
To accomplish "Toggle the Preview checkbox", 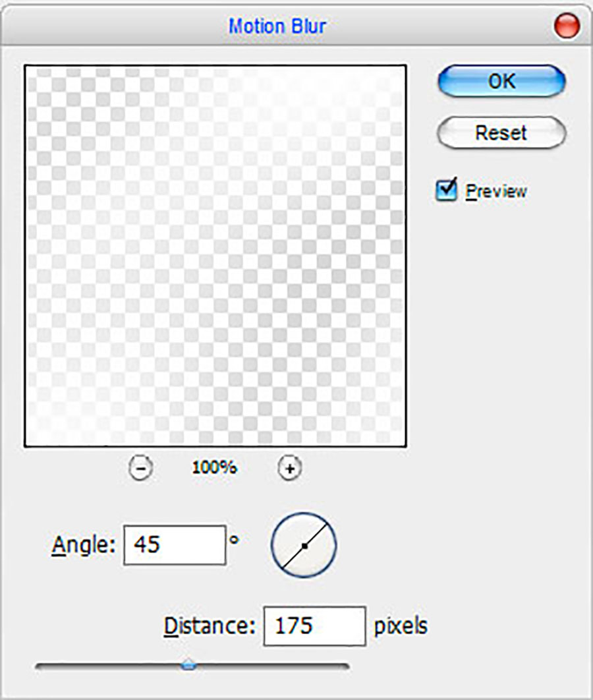I will click(447, 190).
